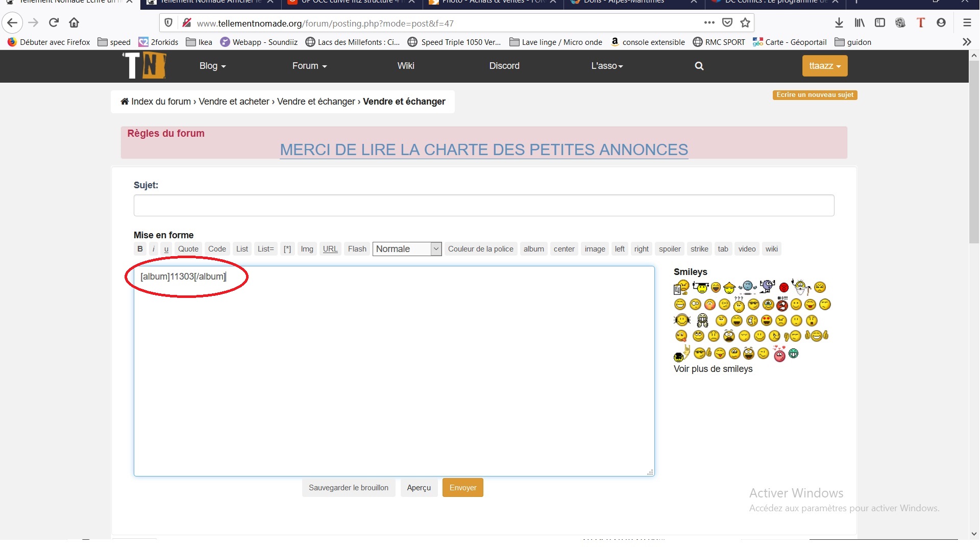Click the site search magnifier icon
980x551 pixels.
[x=699, y=66]
